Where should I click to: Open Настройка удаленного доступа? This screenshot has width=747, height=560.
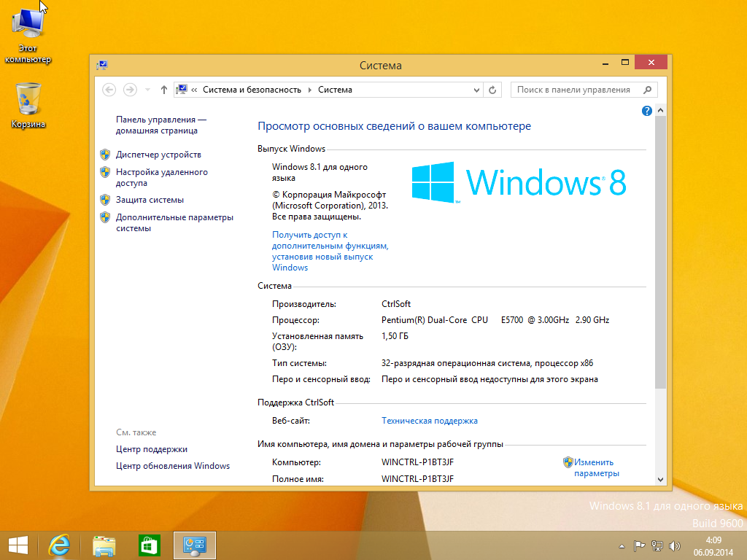162,177
